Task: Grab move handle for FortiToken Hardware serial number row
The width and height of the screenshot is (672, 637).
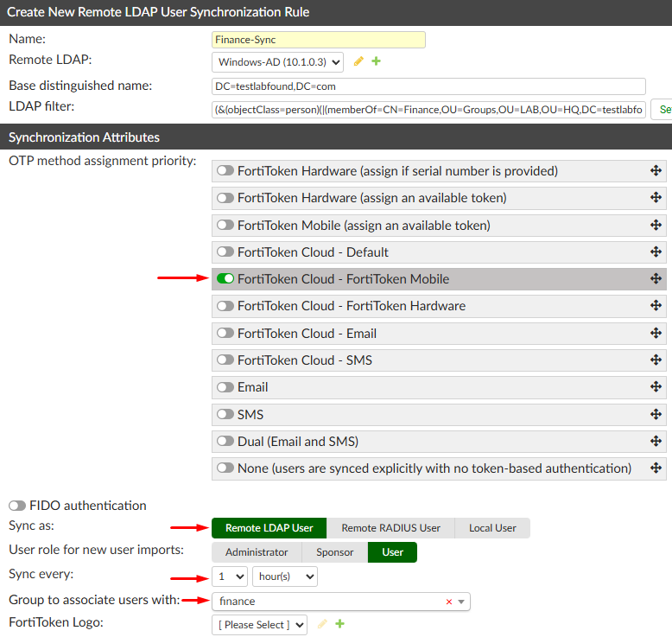Action: 656,171
